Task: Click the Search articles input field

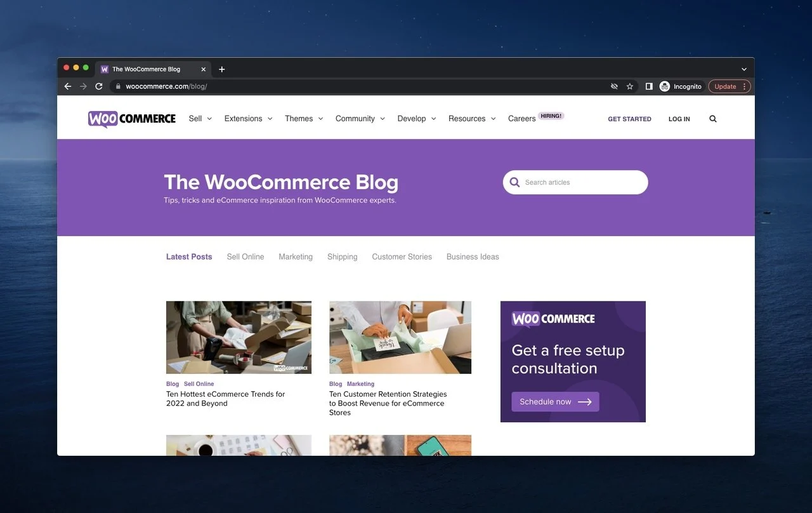Action: [575, 182]
